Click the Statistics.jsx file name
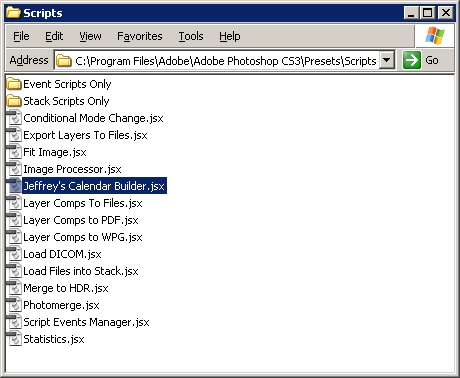The width and height of the screenshot is (460, 378). (x=54, y=339)
